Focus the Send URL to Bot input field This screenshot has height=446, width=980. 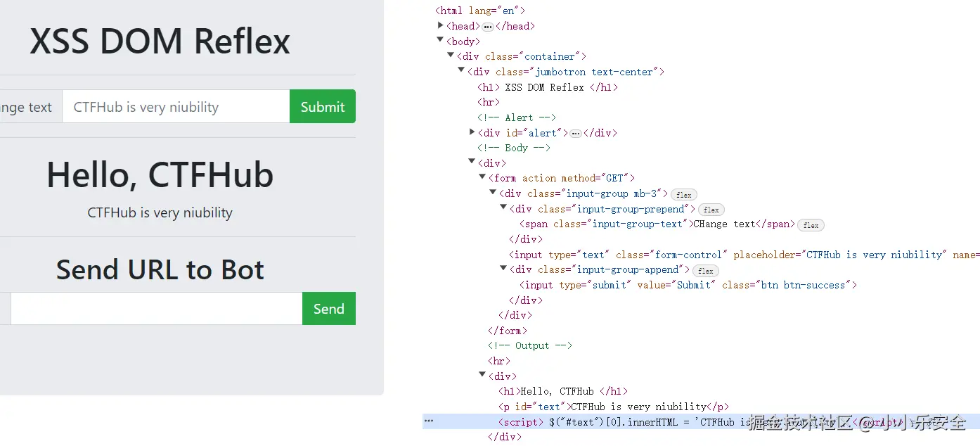(x=157, y=309)
